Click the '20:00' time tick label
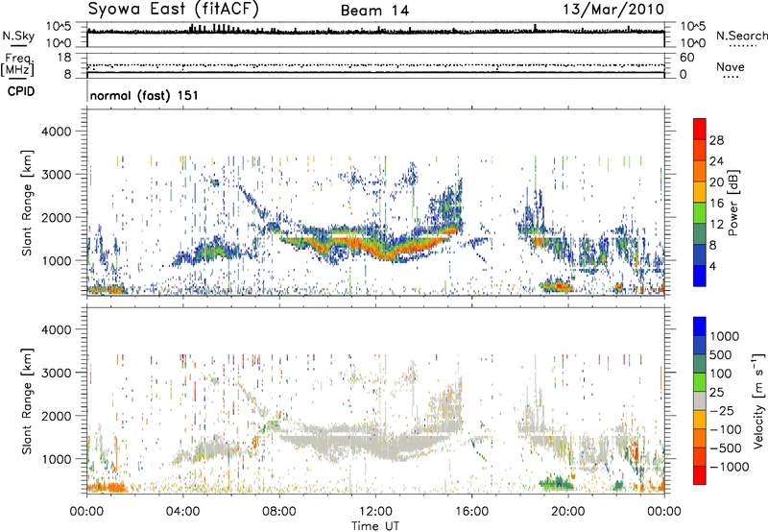This screenshot has width=768, height=532. coord(567,512)
